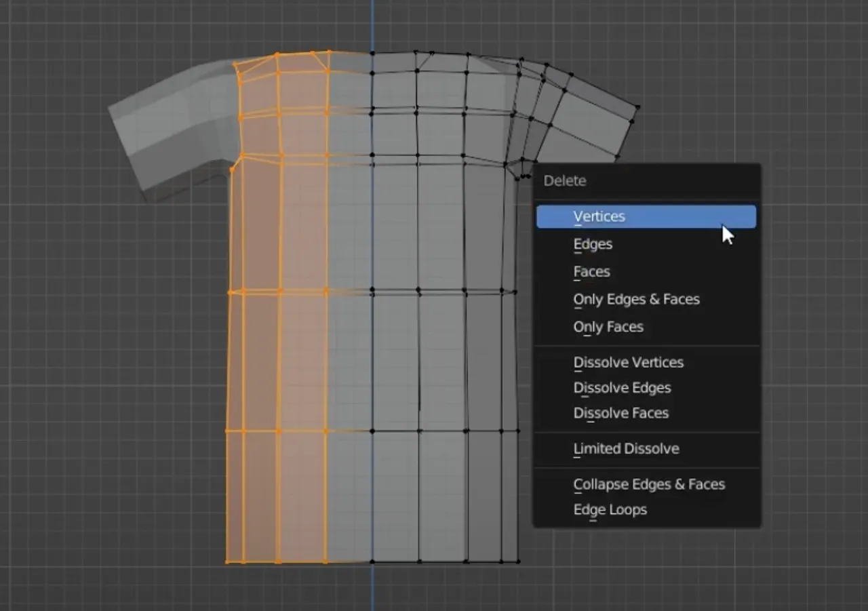Screen dimensions: 868x611
Task: Click Dissolve Vertices in the menu
Action: tap(628, 362)
